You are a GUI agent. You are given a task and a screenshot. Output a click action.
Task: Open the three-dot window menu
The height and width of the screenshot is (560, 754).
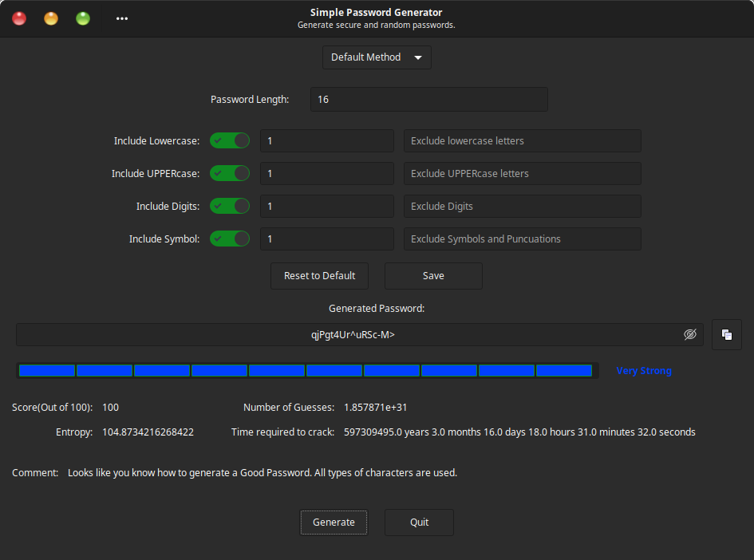pyautogui.click(x=121, y=18)
